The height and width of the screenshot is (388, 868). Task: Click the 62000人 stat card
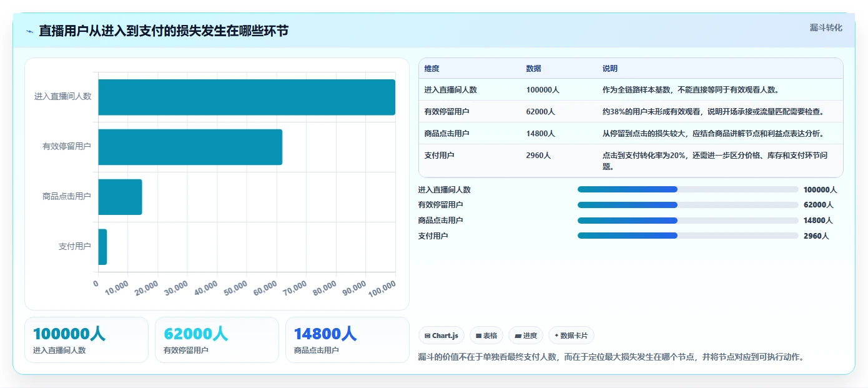coord(217,340)
